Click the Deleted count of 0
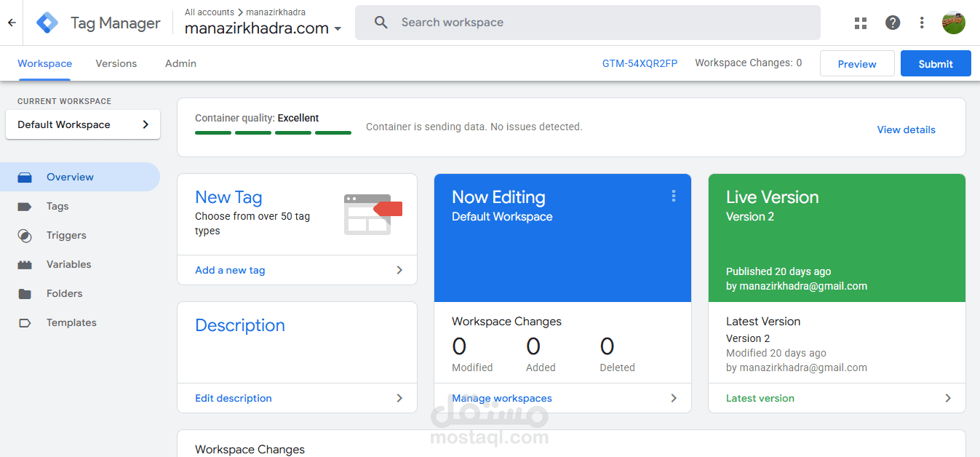This screenshot has width=980, height=457. point(607,346)
